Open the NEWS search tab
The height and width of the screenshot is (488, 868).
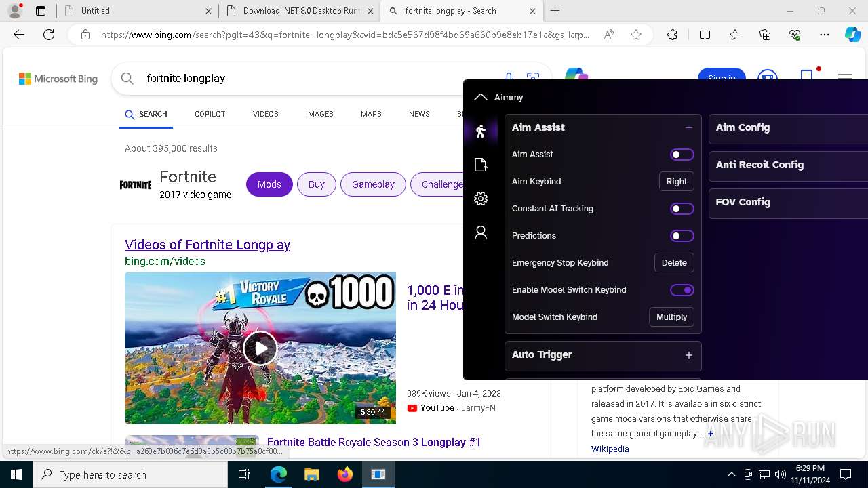[x=419, y=114]
